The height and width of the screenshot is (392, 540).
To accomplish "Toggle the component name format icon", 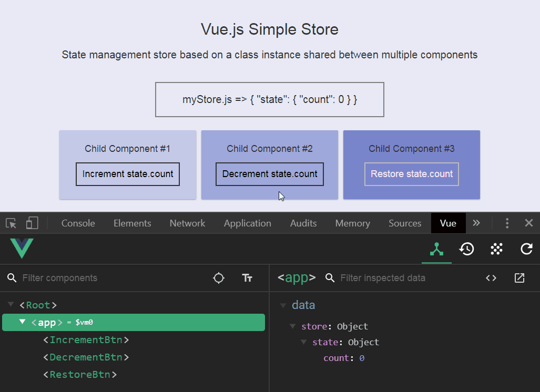I will (x=247, y=278).
